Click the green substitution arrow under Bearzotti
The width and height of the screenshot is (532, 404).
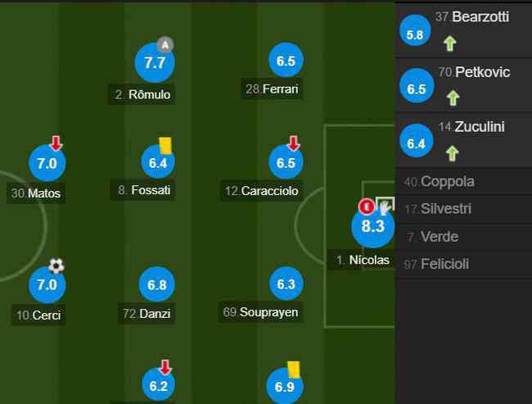[450, 43]
